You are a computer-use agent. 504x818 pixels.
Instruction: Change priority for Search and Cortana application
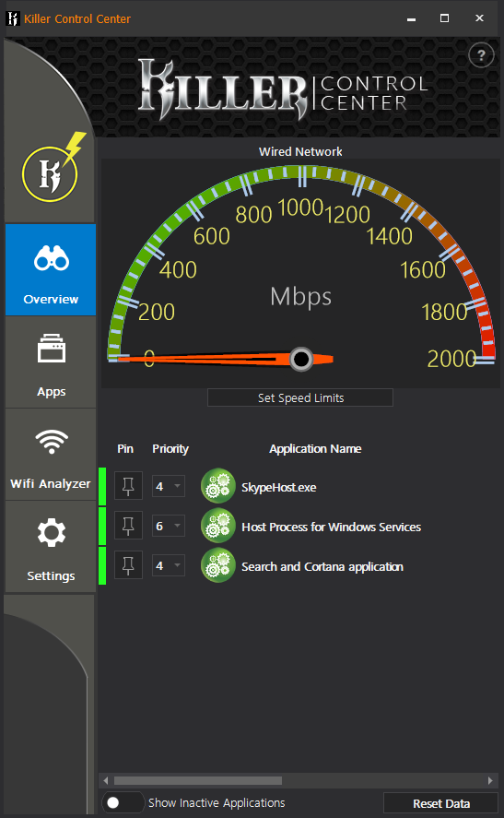coord(169,565)
